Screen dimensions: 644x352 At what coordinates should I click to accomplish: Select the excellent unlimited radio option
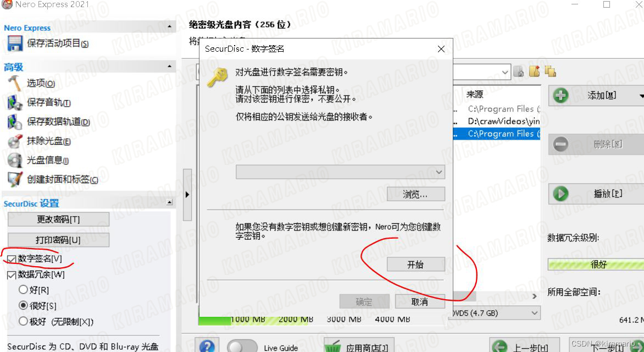(23, 321)
